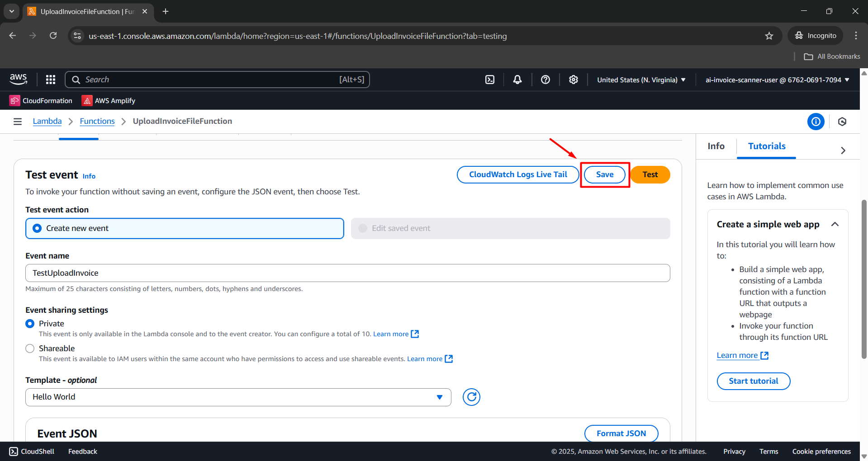Select the Shareable event sharing option
The width and height of the screenshot is (868, 461).
click(30, 348)
